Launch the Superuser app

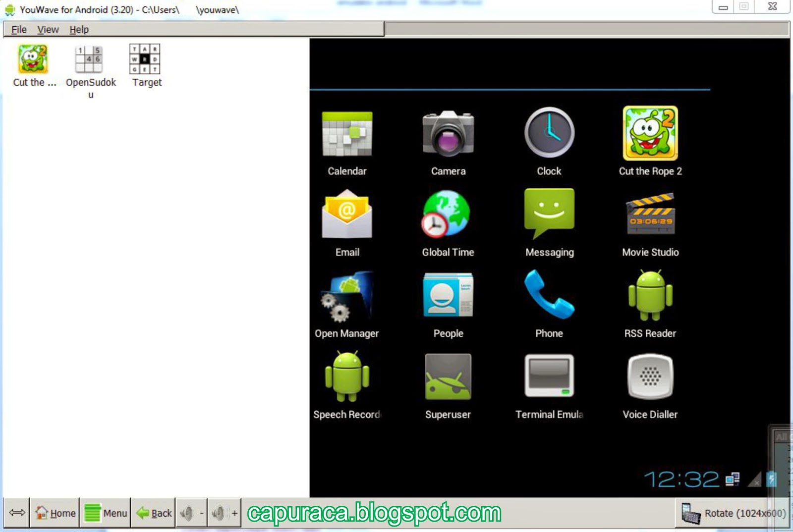[x=448, y=386]
